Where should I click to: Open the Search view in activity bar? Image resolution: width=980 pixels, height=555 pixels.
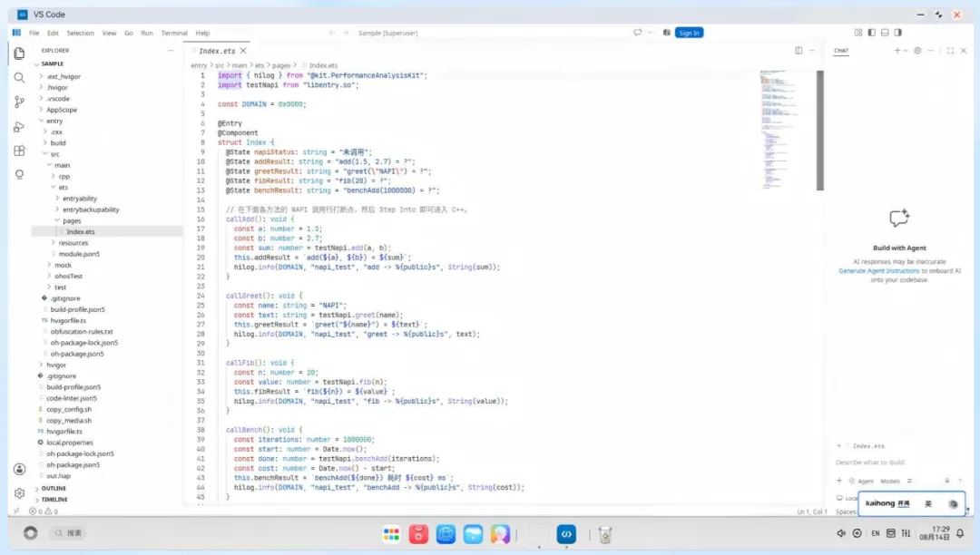click(x=19, y=78)
